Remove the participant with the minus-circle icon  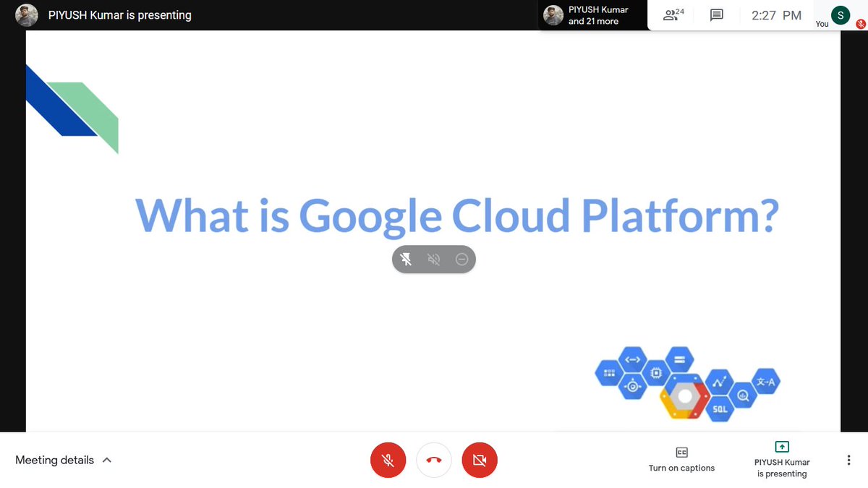pyautogui.click(x=461, y=260)
